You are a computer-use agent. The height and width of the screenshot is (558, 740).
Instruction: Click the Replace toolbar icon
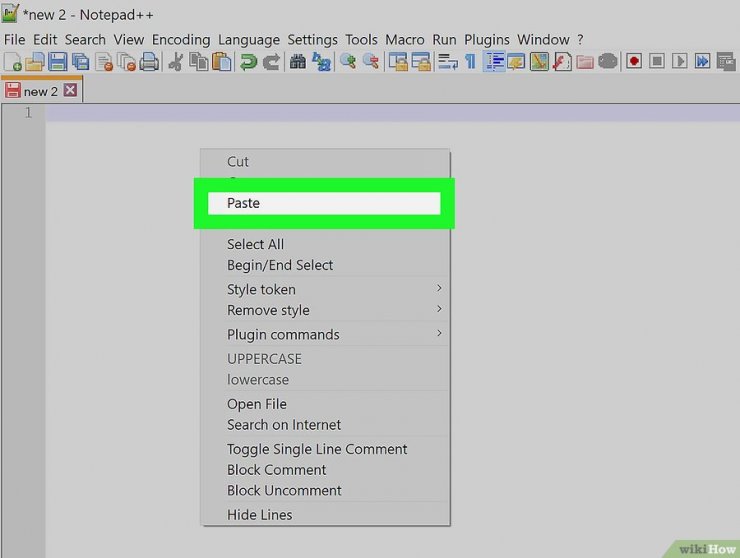point(321,62)
